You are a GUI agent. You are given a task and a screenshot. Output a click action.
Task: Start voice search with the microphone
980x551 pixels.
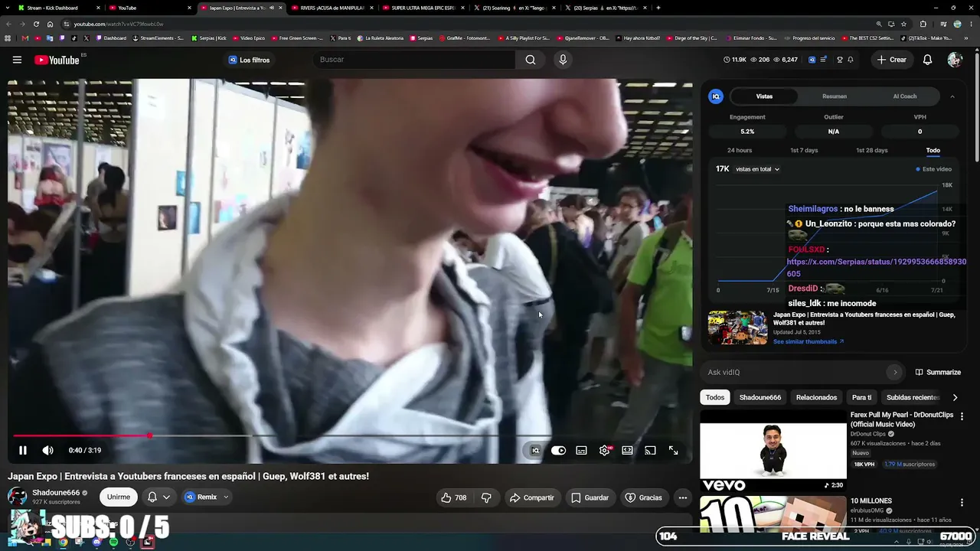[x=563, y=60]
